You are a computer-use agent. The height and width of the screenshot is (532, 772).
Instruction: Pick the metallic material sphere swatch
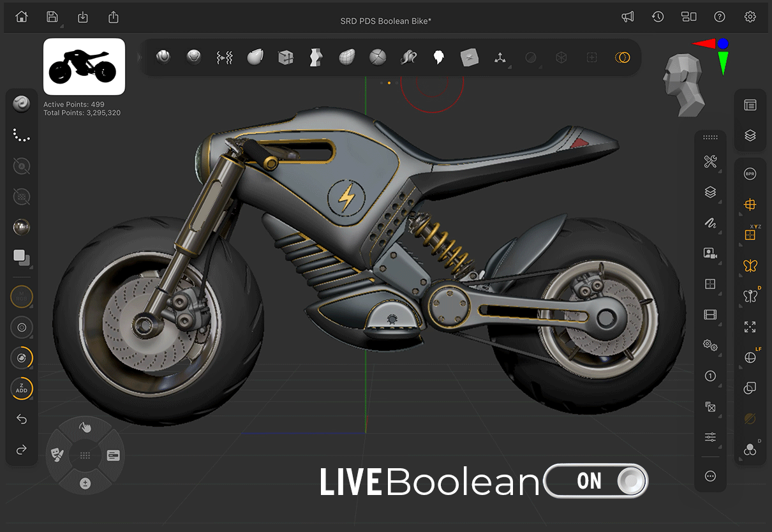22,226
